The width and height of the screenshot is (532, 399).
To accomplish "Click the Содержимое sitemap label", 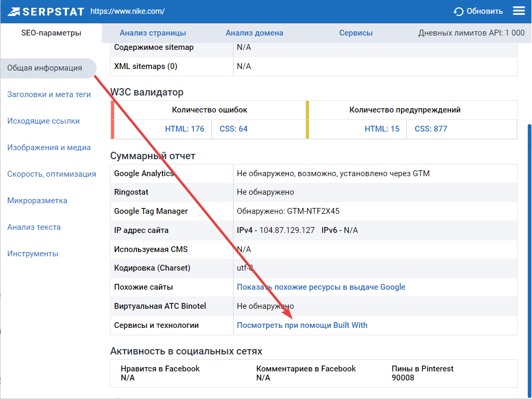I will [x=153, y=47].
